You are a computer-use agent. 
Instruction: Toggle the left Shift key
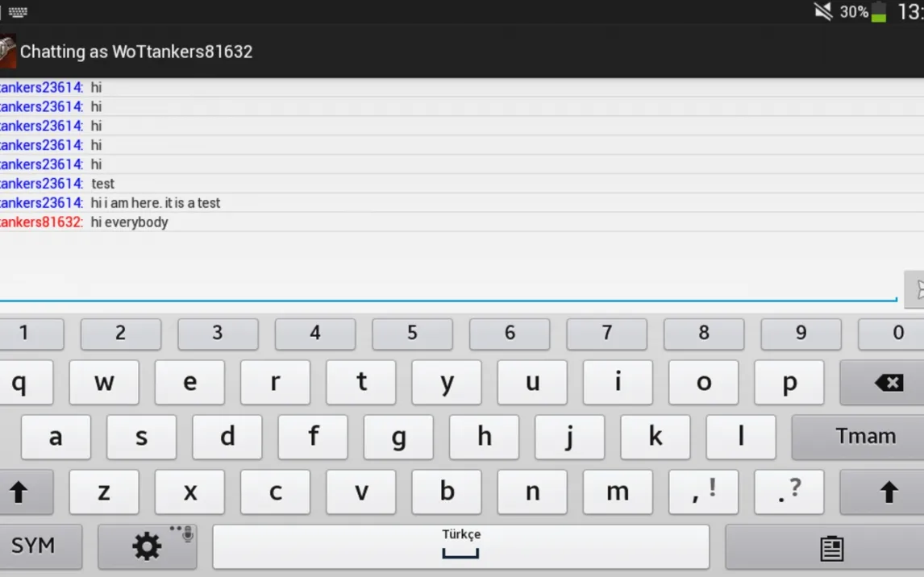pos(26,492)
